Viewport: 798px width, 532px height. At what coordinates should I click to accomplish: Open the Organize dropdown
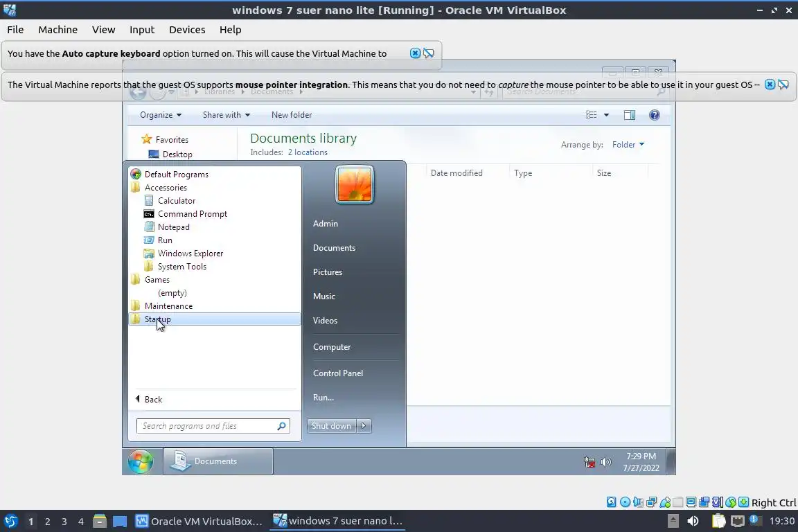tap(161, 115)
